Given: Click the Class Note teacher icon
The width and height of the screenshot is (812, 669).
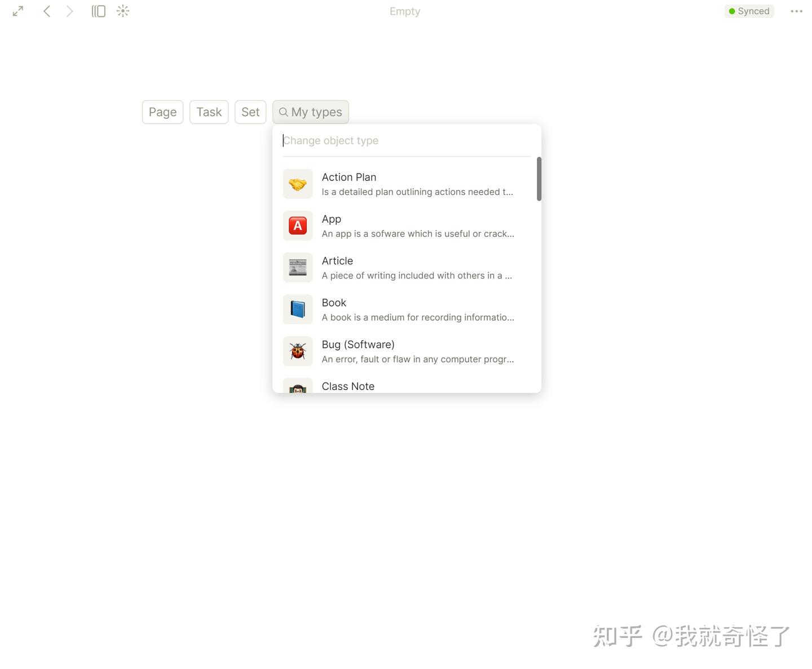Looking at the screenshot, I should 298,386.
